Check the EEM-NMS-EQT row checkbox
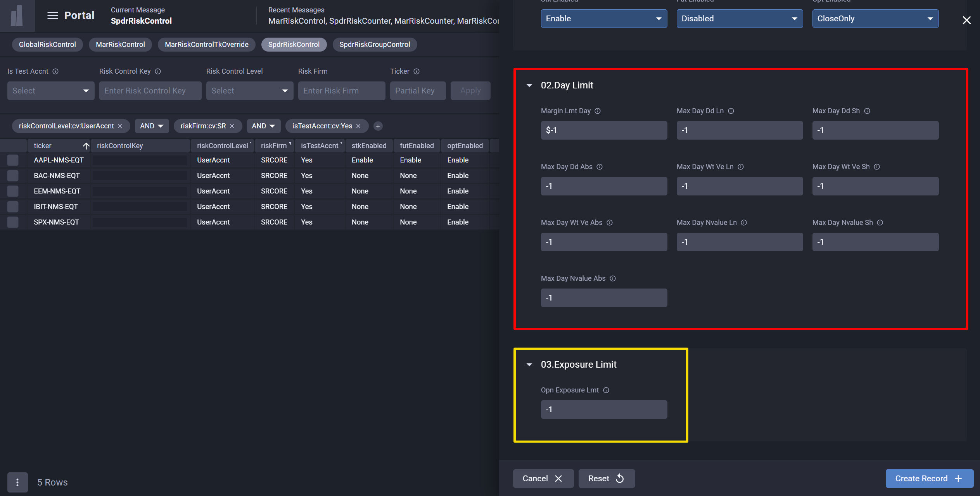The height and width of the screenshot is (496, 980). (13, 191)
